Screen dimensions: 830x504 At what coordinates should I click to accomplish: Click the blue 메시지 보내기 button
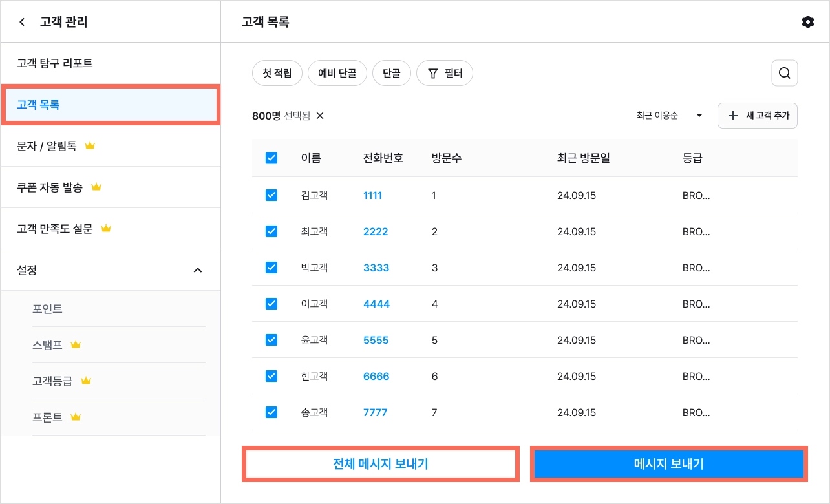(x=669, y=464)
